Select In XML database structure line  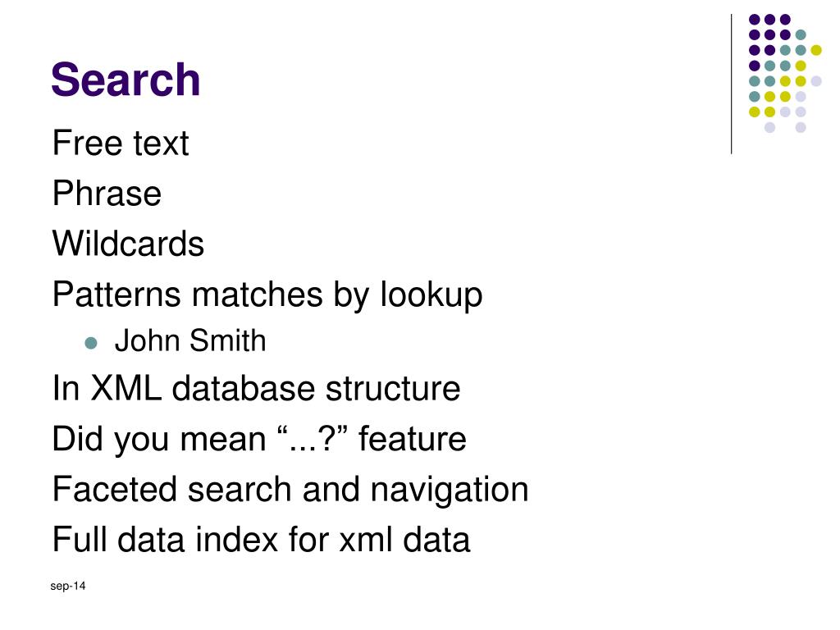coord(256,388)
